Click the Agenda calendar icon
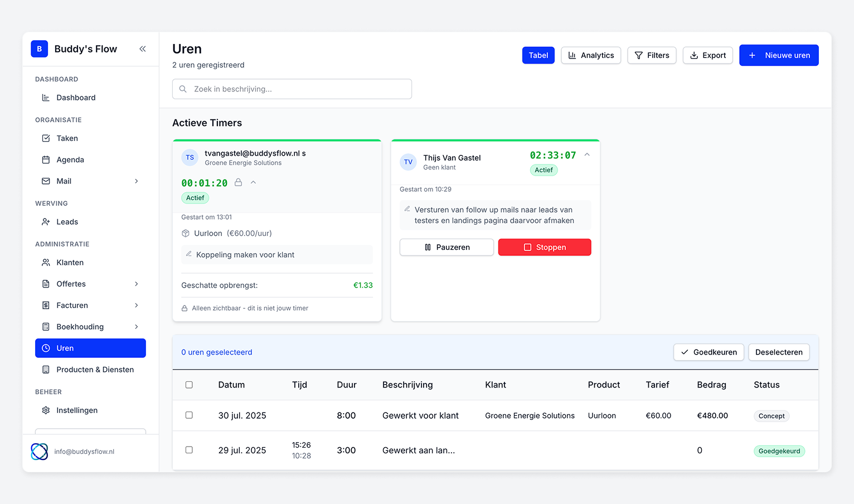 pos(46,159)
